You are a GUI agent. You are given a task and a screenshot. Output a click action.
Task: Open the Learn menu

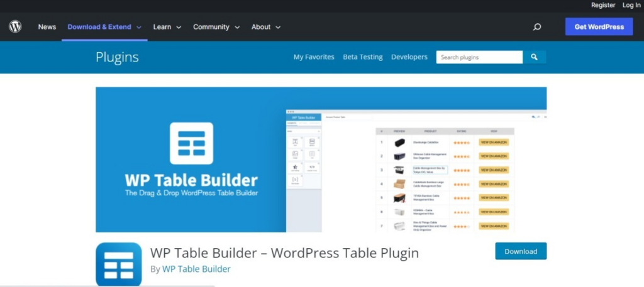click(x=162, y=26)
